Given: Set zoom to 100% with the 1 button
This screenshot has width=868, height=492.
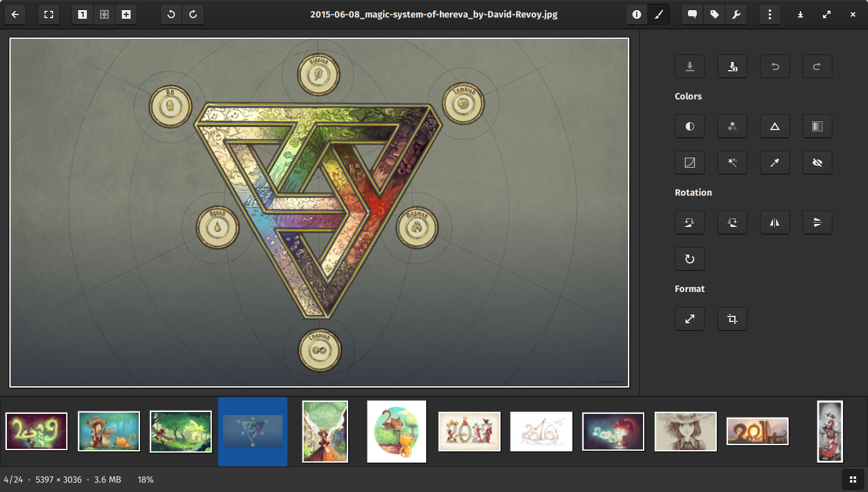Looking at the screenshot, I should (82, 14).
